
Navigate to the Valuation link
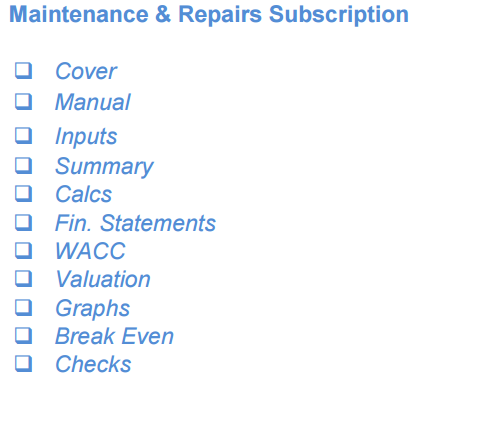[x=103, y=279]
